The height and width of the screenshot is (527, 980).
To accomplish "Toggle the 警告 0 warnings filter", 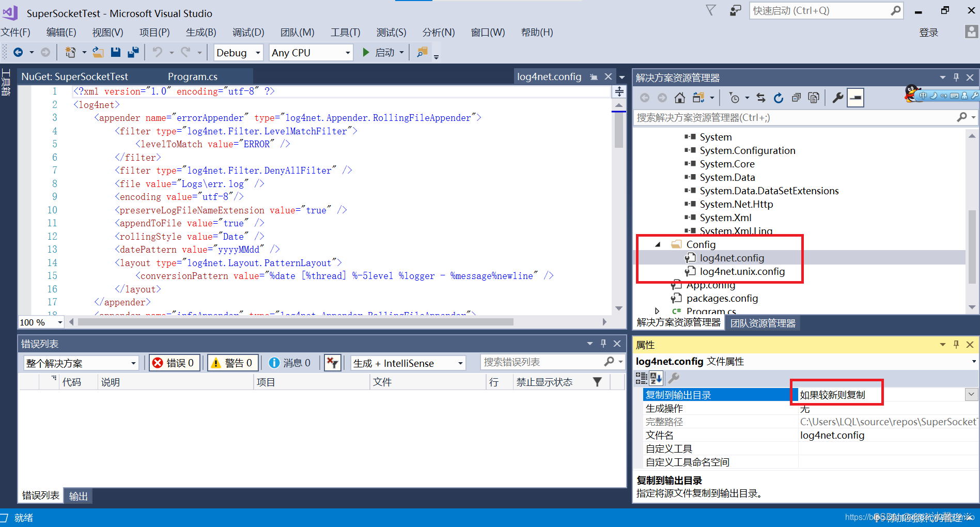I will (x=232, y=362).
